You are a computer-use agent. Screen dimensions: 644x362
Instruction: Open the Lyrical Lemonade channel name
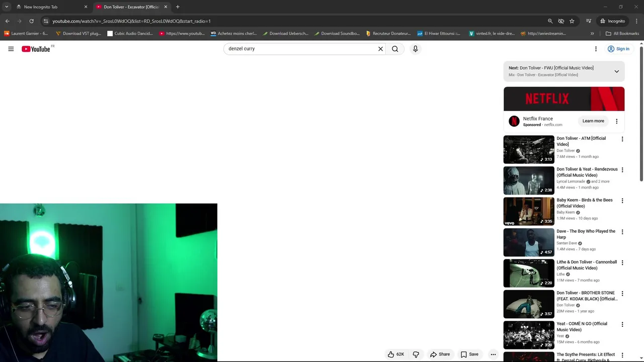[x=571, y=182]
